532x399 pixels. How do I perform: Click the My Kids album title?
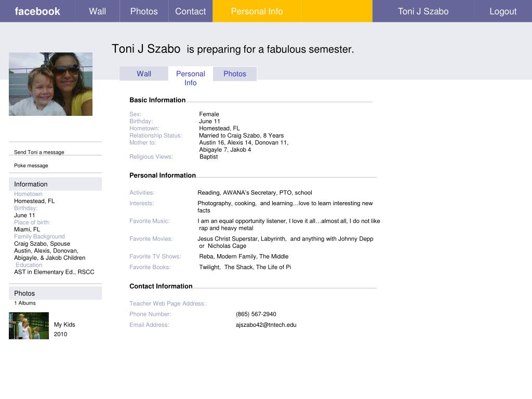(x=64, y=324)
